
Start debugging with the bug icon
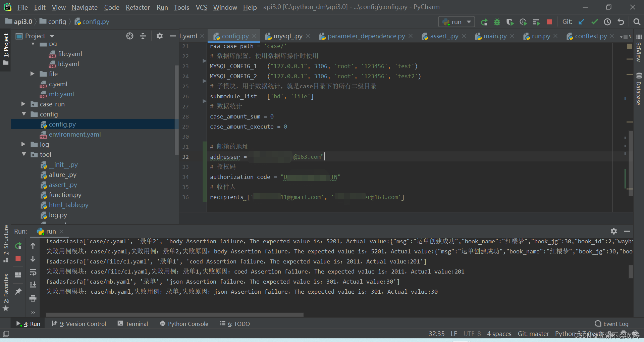click(x=497, y=22)
